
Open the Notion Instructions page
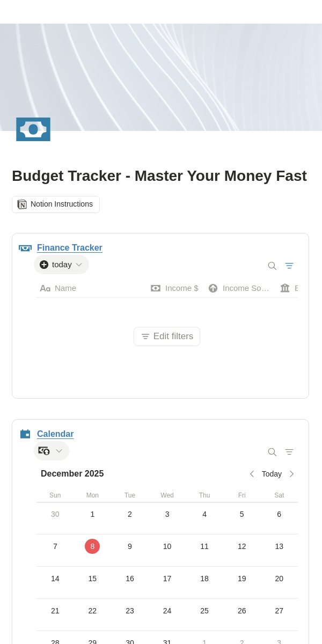click(x=56, y=204)
